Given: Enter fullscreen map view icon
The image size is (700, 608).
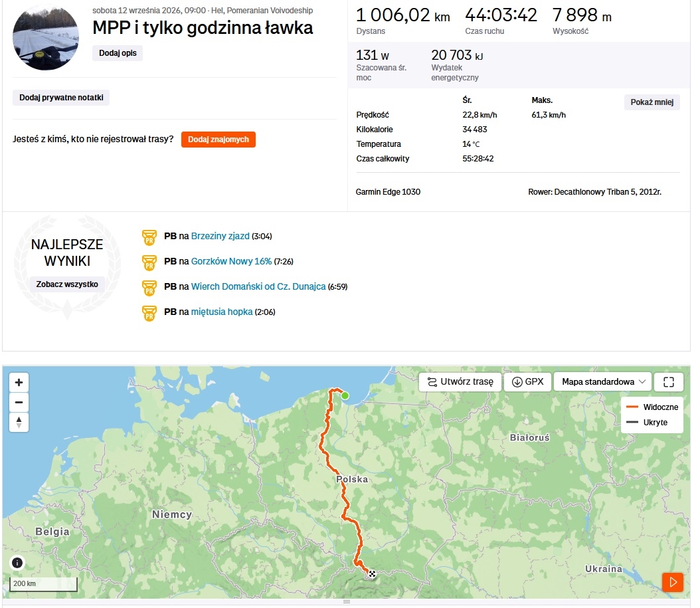Looking at the screenshot, I should 668,382.
